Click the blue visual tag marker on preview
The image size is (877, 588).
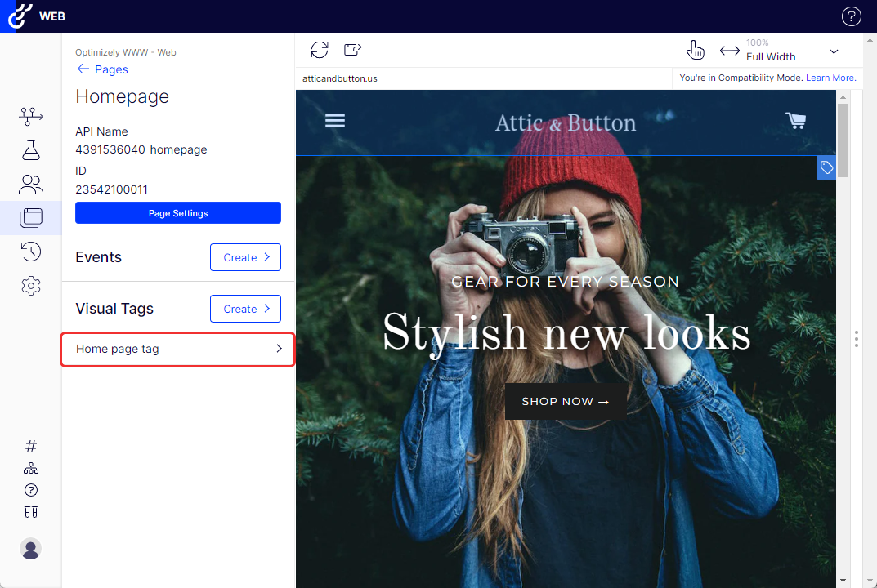coord(826,167)
